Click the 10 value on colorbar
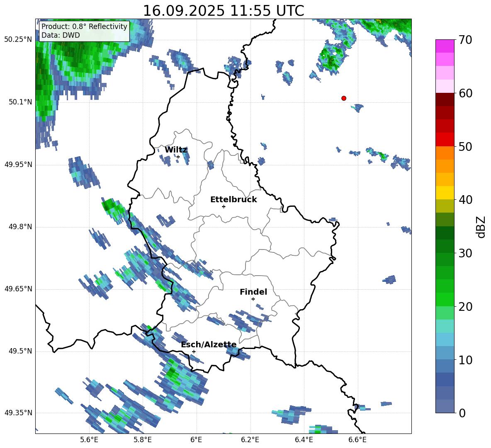491x448 pixels. [x=466, y=360]
